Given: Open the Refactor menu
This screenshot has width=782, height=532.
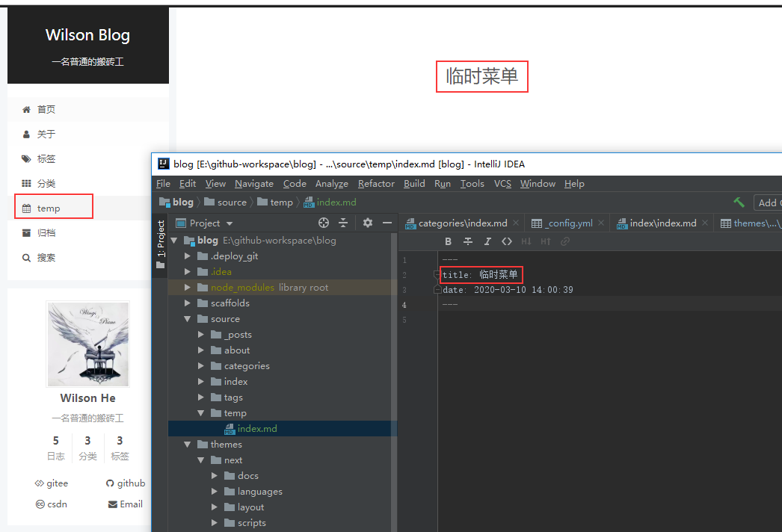Looking at the screenshot, I should pyautogui.click(x=376, y=184).
